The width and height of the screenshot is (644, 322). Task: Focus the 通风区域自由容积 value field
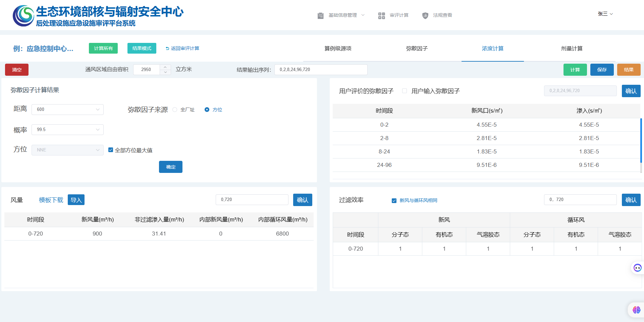tap(146, 70)
